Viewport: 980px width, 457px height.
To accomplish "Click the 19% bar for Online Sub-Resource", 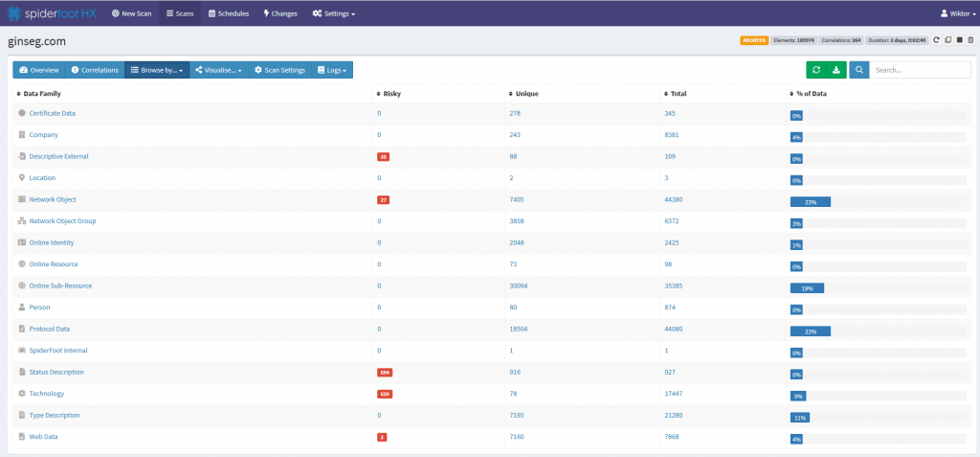I will [807, 288].
